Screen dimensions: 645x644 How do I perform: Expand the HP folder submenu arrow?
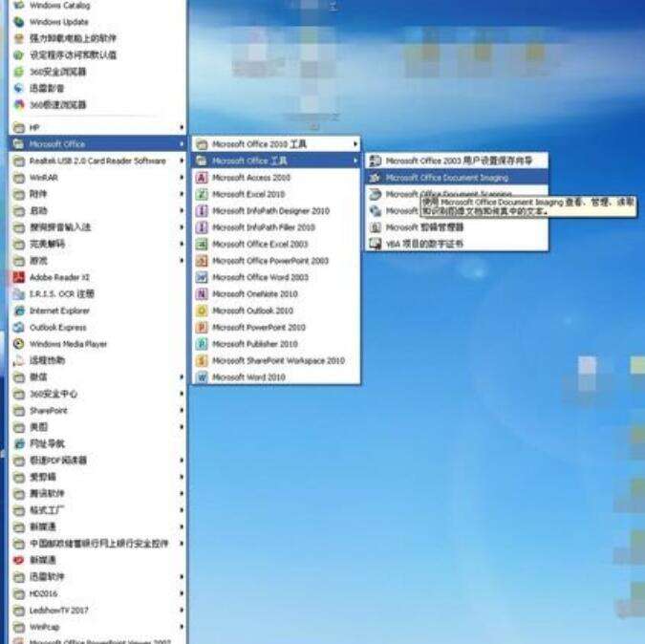click(x=182, y=128)
